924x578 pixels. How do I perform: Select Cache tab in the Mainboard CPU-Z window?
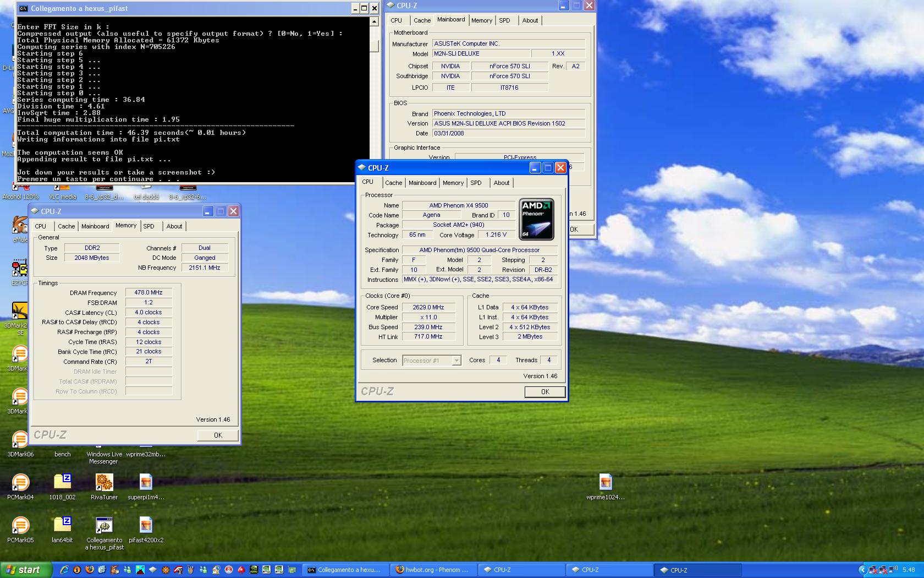[x=422, y=20]
